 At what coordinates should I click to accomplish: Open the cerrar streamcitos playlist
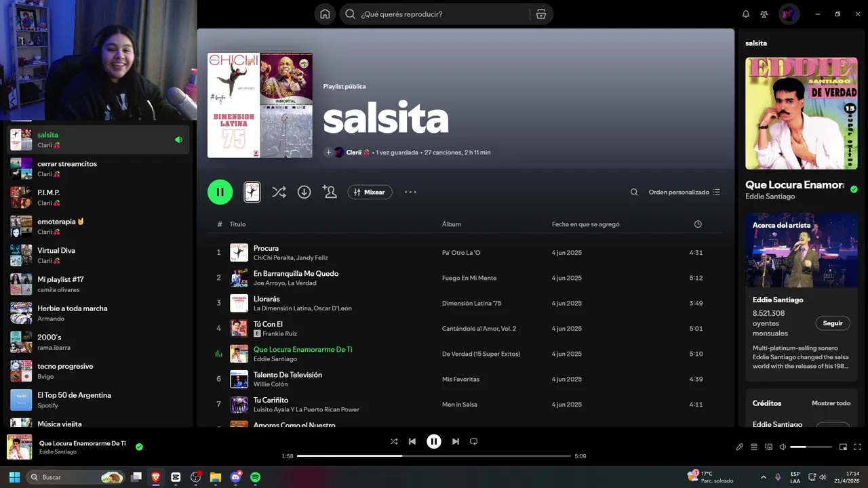click(x=98, y=168)
